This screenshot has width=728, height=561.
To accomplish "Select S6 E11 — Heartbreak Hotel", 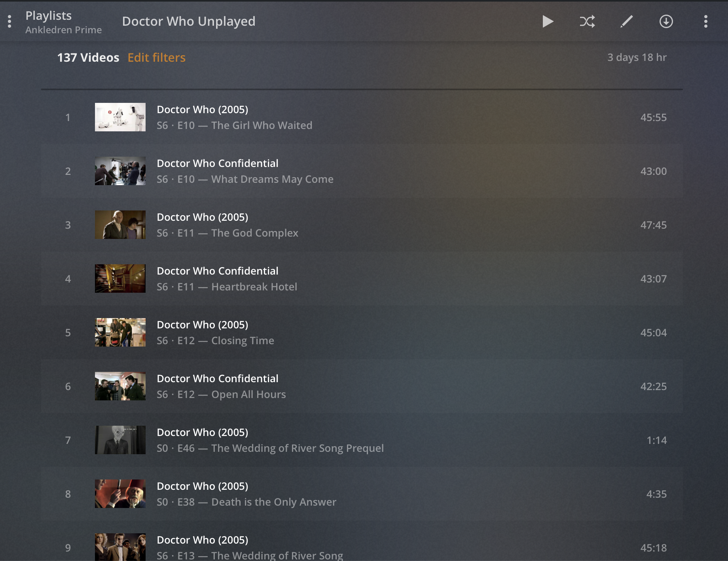I will coord(227,287).
